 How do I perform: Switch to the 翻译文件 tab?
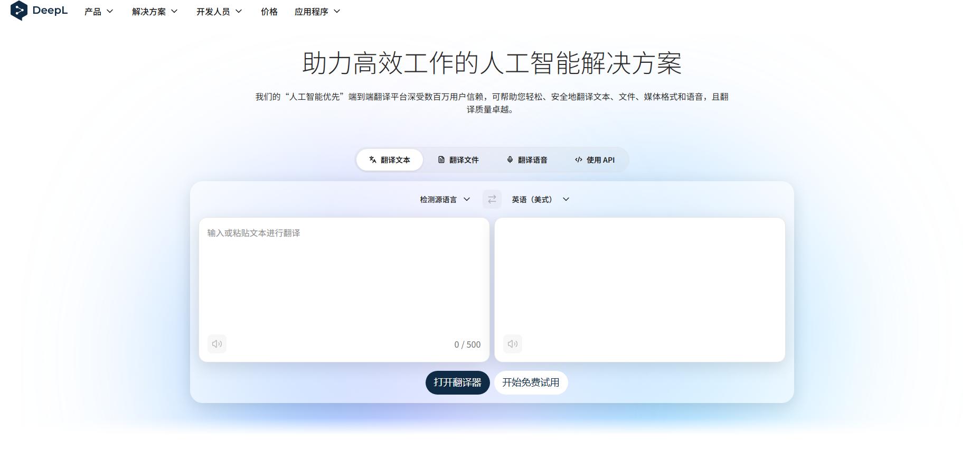(x=458, y=160)
